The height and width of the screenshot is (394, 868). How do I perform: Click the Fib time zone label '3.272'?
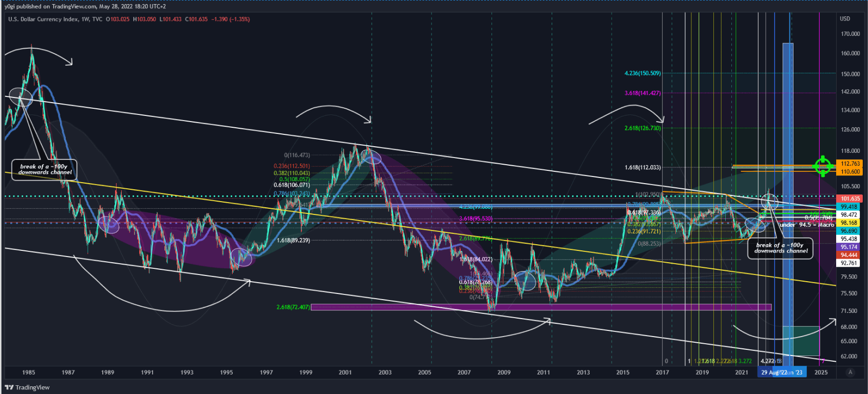tap(745, 361)
